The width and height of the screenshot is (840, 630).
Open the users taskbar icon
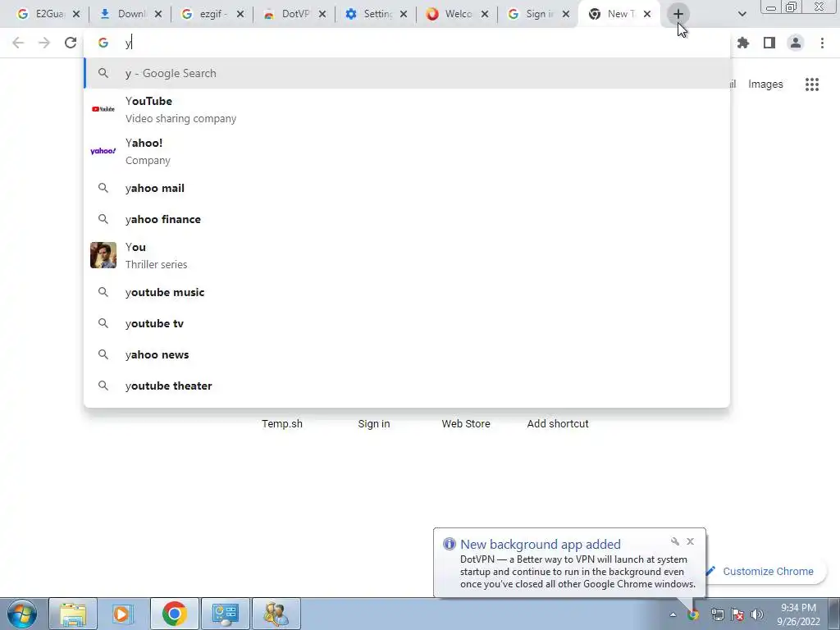276,614
